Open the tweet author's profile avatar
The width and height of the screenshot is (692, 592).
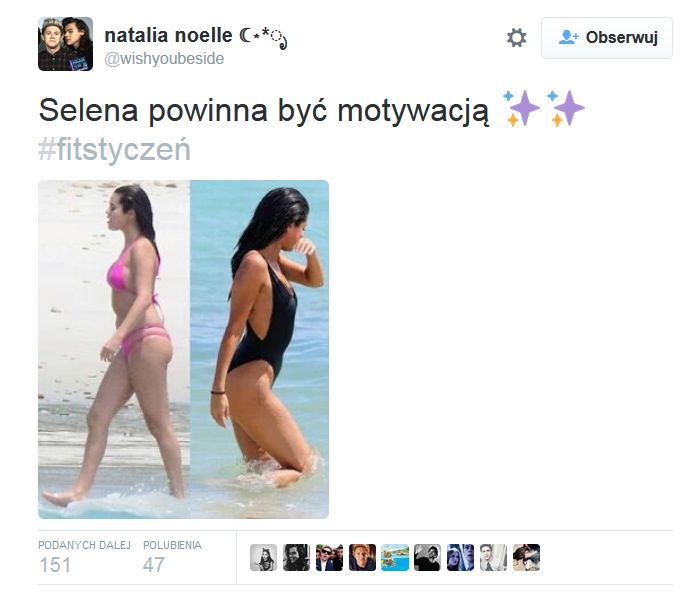65,44
